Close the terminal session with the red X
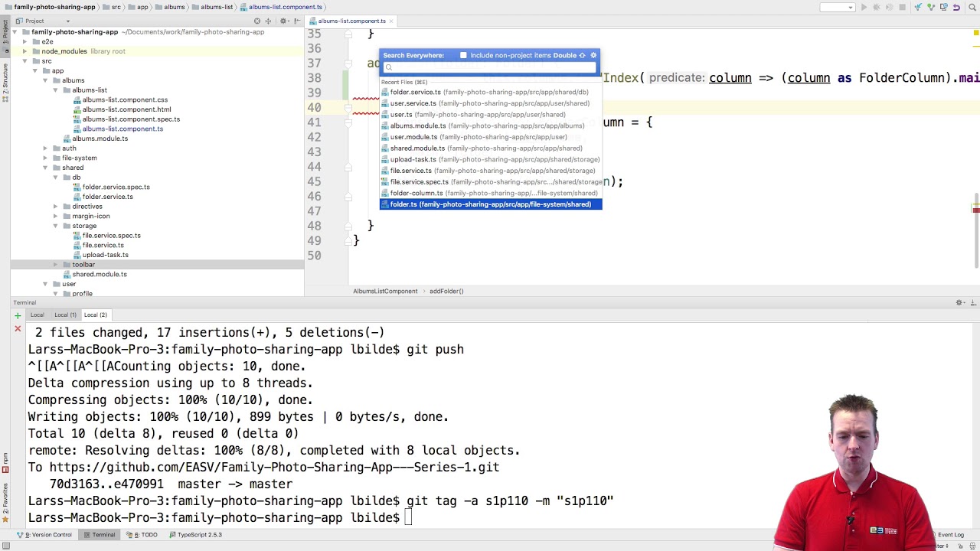The image size is (980, 551). [18, 329]
